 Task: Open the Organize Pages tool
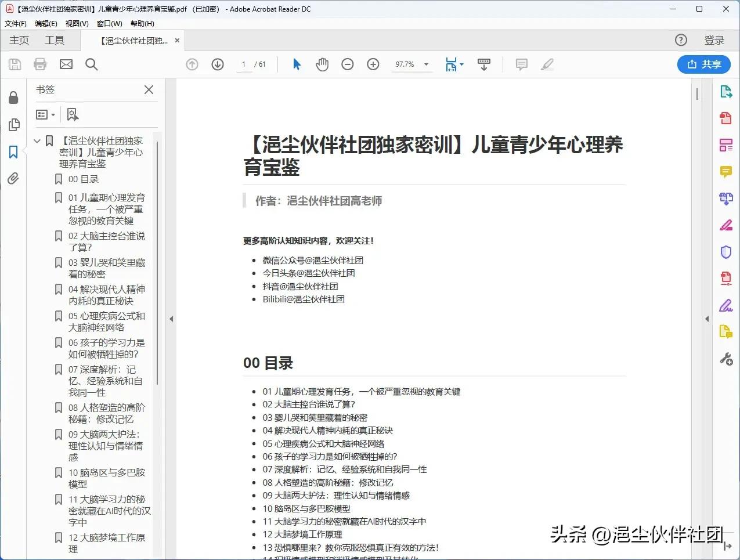(726, 145)
